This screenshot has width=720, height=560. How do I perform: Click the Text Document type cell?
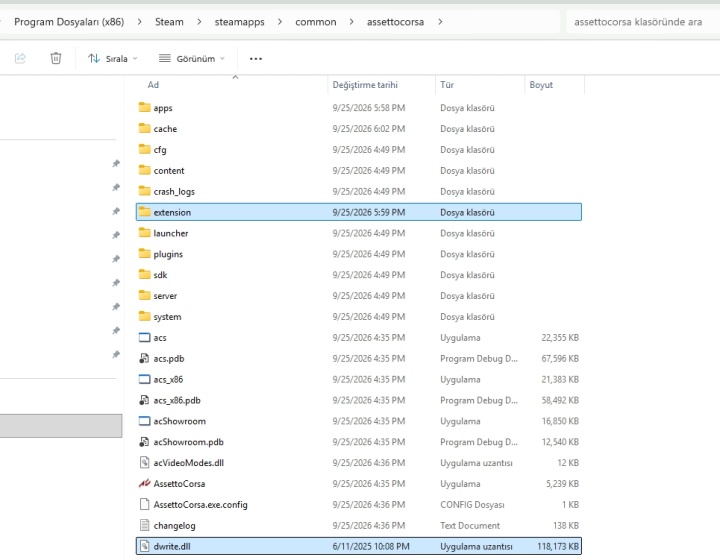[x=470, y=526]
